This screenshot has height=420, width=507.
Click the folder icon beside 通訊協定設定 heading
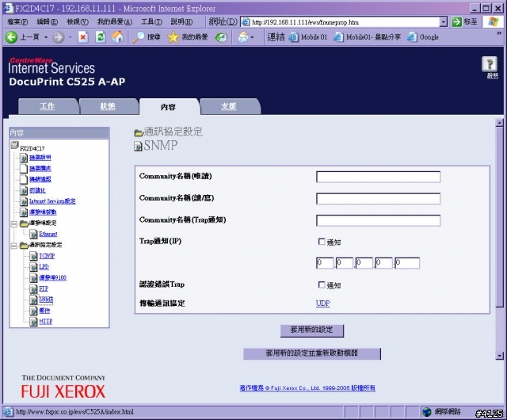(139, 132)
